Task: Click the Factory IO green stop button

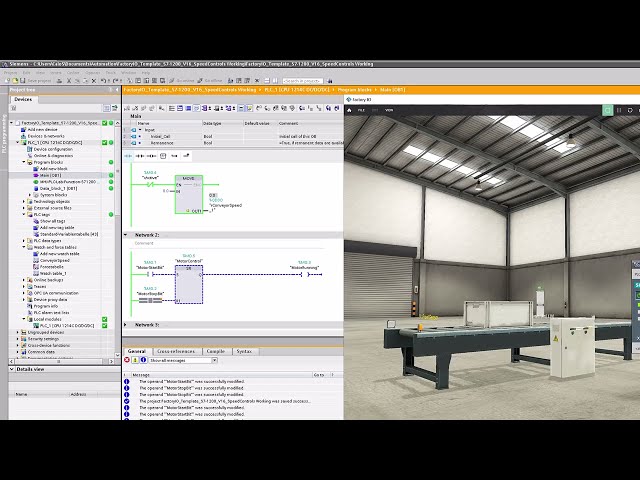Action: pos(607,110)
